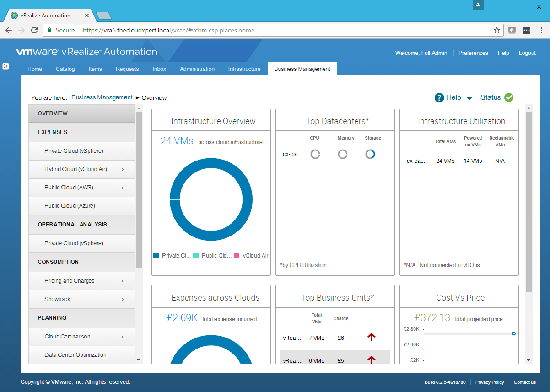This screenshot has height=392, width=550.
Task: Expand Pricing and Charges submenu
Action: coord(122,281)
